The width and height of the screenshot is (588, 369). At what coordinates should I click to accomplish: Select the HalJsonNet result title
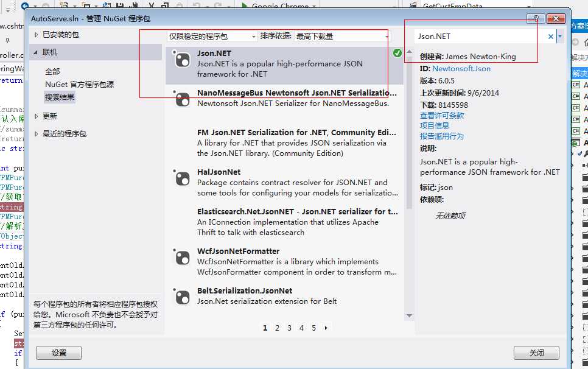[219, 172]
